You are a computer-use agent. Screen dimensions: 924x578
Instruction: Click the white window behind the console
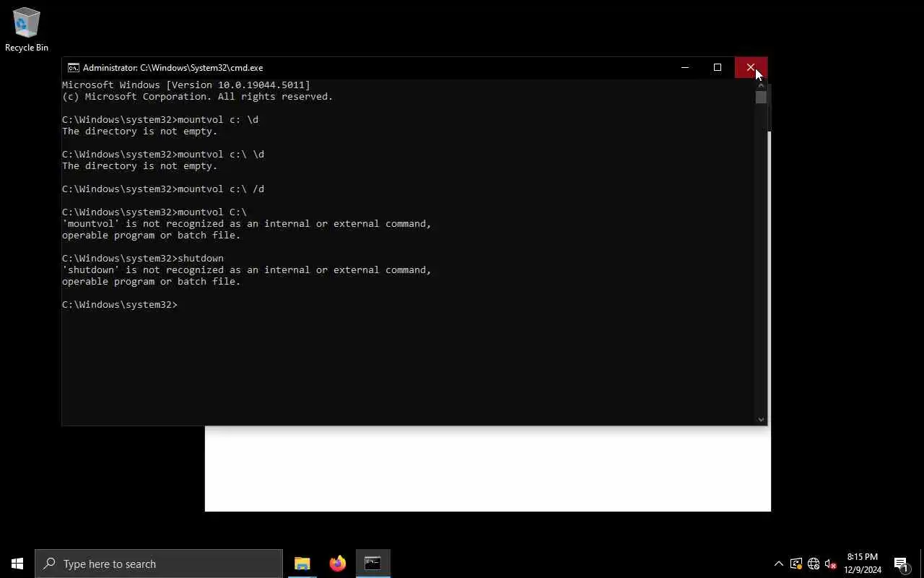pyautogui.click(x=487, y=468)
